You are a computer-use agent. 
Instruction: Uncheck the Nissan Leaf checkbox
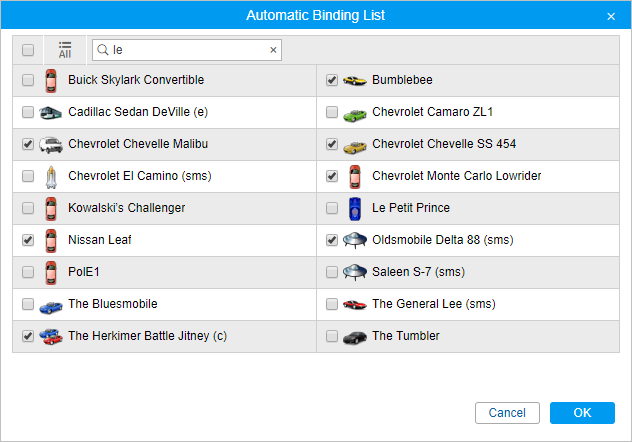pos(27,240)
